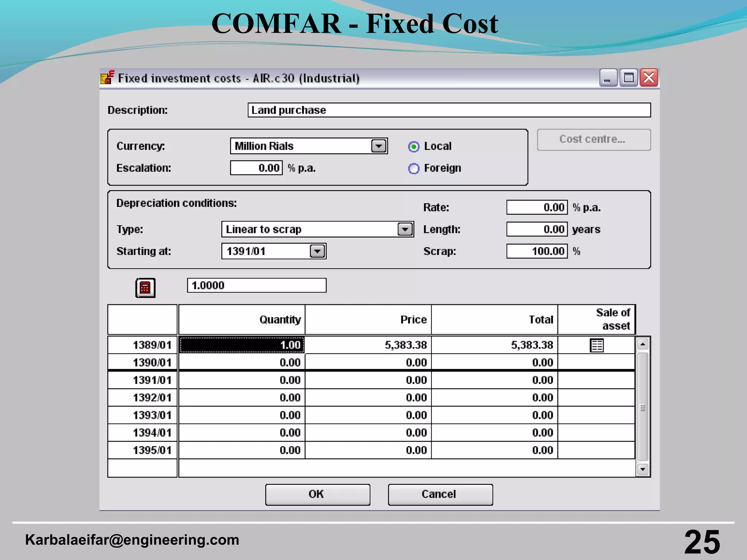Click the table's vertical scrollbar track
Viewport: 747px width, 560px height.
[643, 407]
